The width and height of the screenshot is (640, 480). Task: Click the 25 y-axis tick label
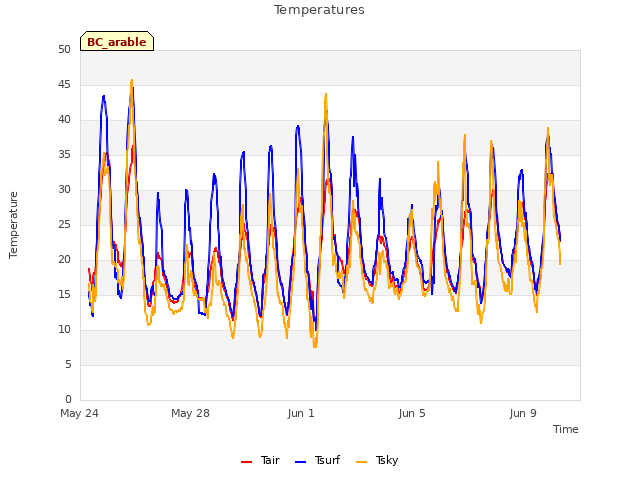click(x=64, y=224)
